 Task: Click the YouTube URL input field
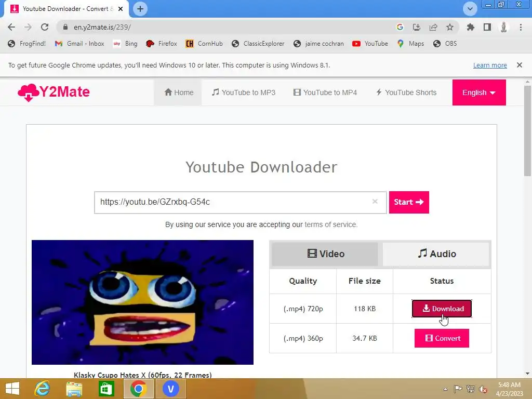240,202
